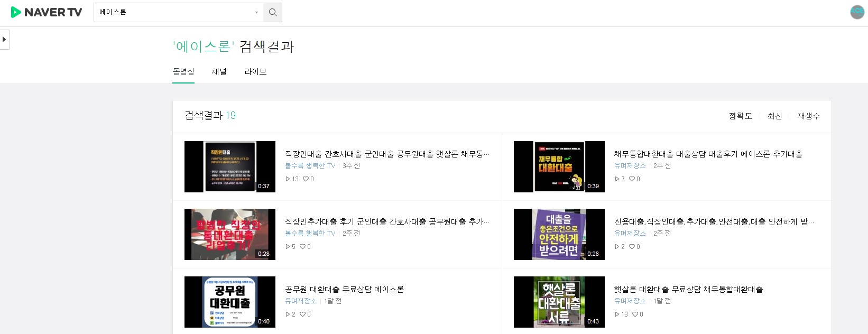Screen dimensions: 868x334
Task: Open the 햇살론 대환대출 서류 thumbnail
Action: pyautogui.click(x=559, y=302)
